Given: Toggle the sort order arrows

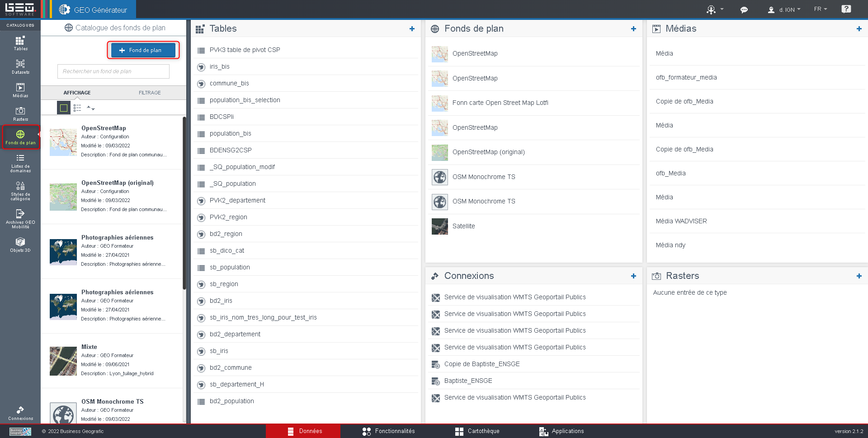Looking at the screenshot, I should (90, 108).
